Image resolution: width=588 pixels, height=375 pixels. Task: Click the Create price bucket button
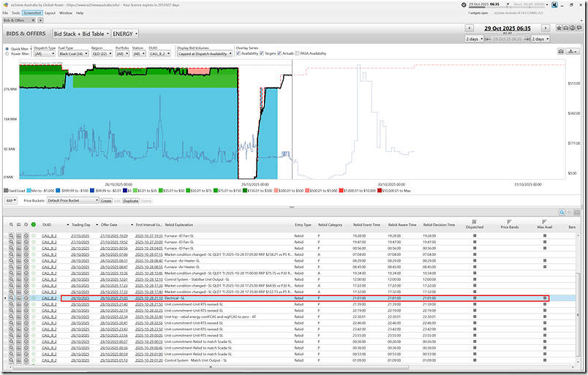[x=105, y=200]
